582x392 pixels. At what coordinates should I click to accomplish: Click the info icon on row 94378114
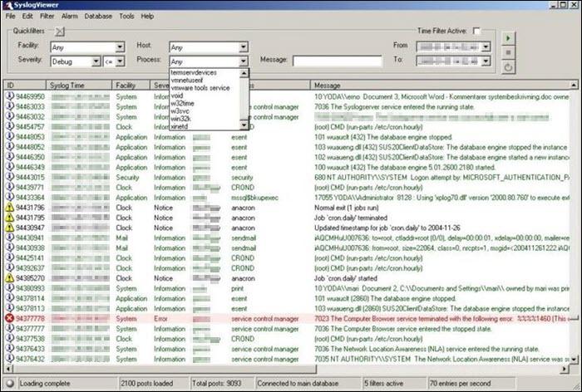pos(9,298)
